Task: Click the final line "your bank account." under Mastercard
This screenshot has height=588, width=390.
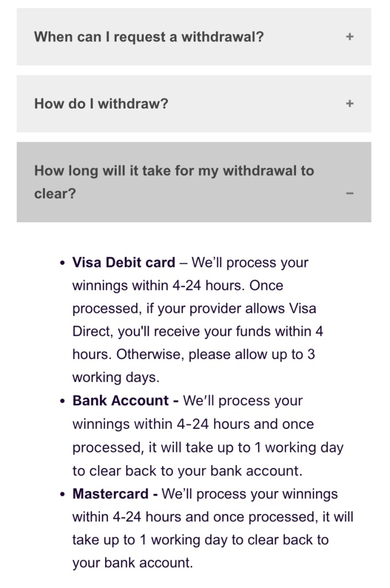Action: pos(132,563)
